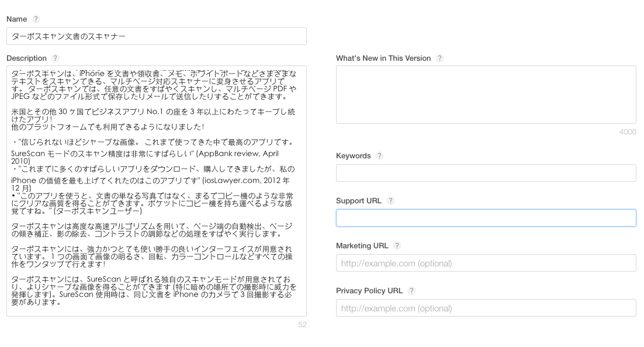Click the Privacy Policy URL input field
The image size is (644, 347).
tap(486, 308)
